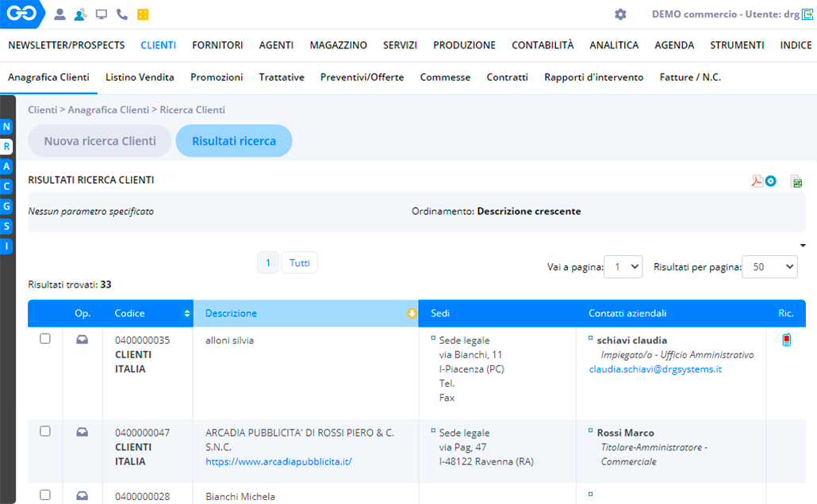Viewport: 817px width, 504px height.
Task: Click the Nuova ricerca Clienti button
Action: click(x=100, y=141)
